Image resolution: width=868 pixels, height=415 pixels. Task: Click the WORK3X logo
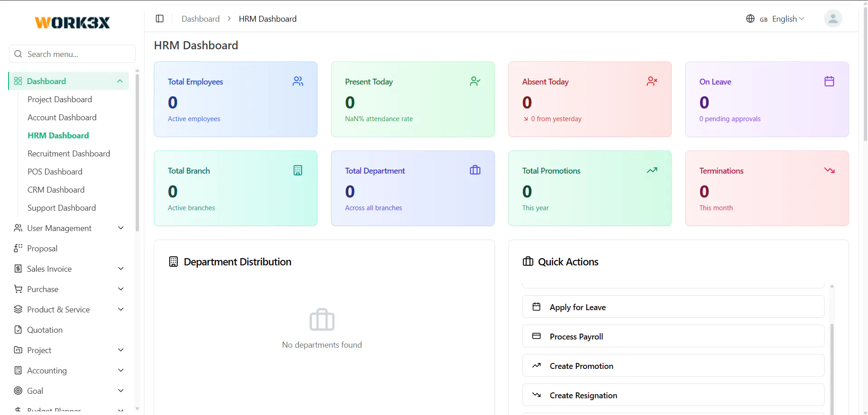[72, 23]
